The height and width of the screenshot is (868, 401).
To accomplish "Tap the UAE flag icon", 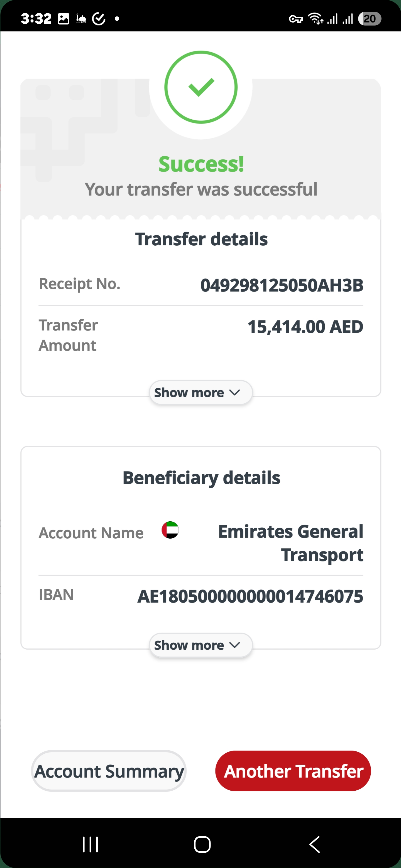I will pyautogui.click(x=170, y=530).
